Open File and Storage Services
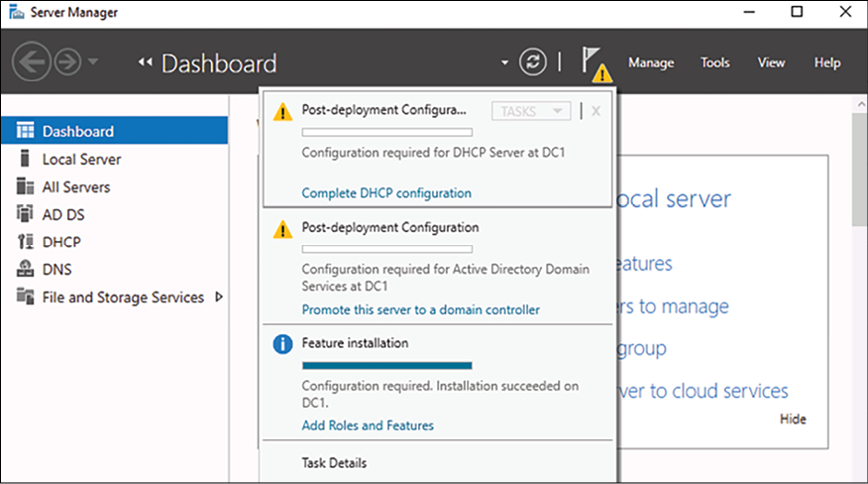868x484 pixels. pyautogui.click(x=123, y=298)
